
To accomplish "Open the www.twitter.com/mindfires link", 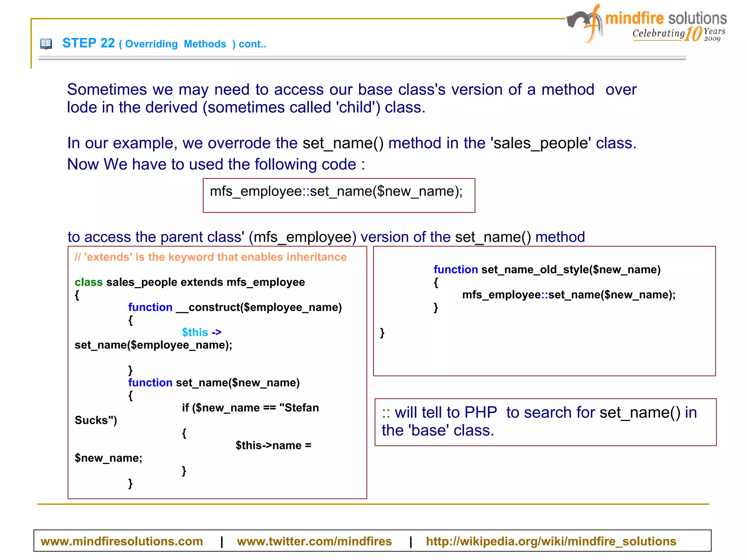I will 314,541.
